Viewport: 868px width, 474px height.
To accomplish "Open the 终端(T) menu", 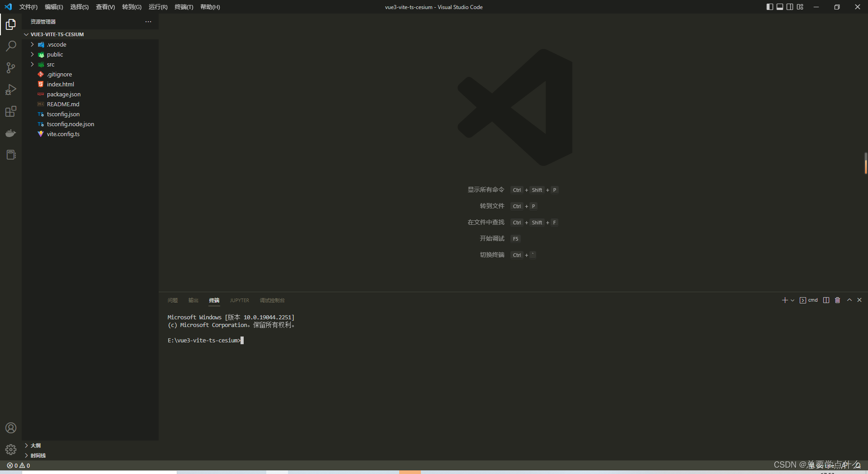I will click(183, 7).
